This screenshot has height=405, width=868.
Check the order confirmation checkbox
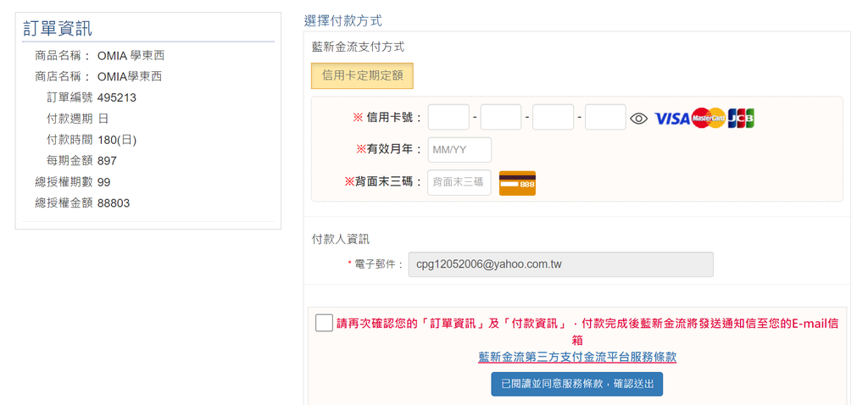[x=324, y=323]
